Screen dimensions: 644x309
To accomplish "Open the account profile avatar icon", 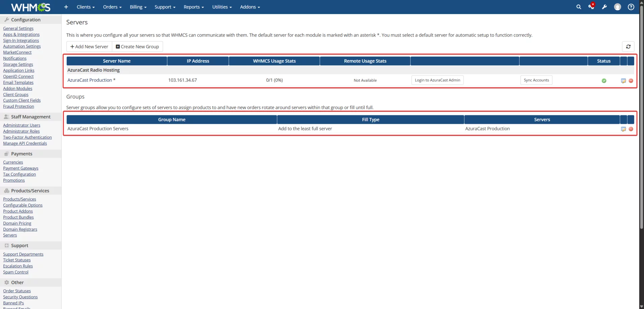I will (x=618, y=7).
